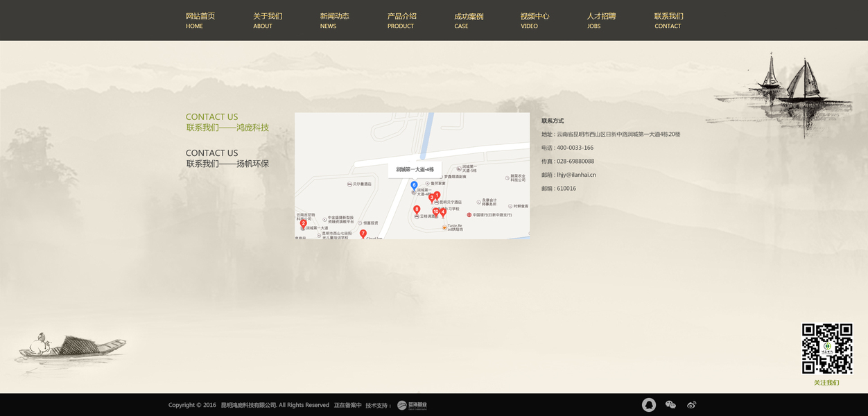Click the Bank of China icon on map
Screen dimensions: 868x416
tap(469, 215)
